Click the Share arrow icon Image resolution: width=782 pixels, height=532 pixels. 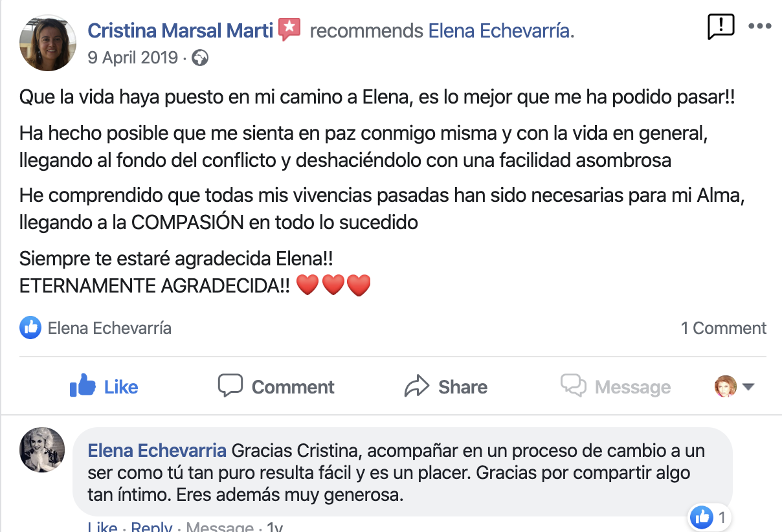417,386
